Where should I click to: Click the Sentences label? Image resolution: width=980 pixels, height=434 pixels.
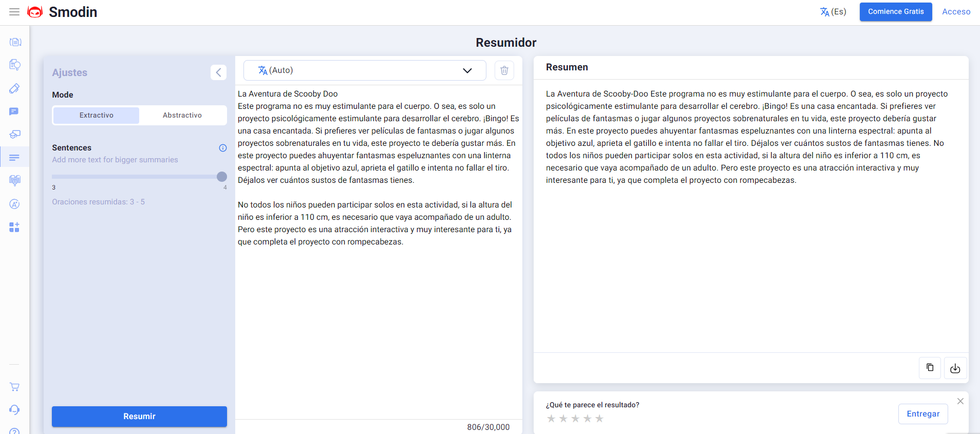point(72,148)
